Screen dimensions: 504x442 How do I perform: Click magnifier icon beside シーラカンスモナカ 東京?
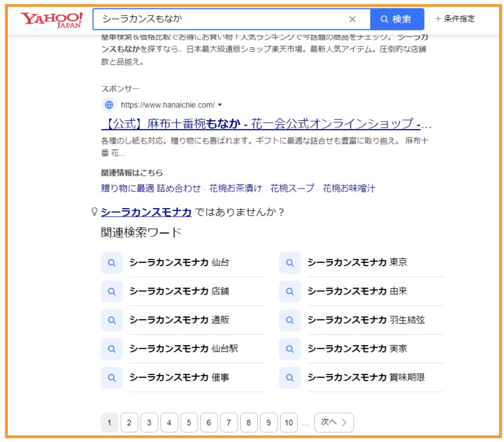pos(290,263)
